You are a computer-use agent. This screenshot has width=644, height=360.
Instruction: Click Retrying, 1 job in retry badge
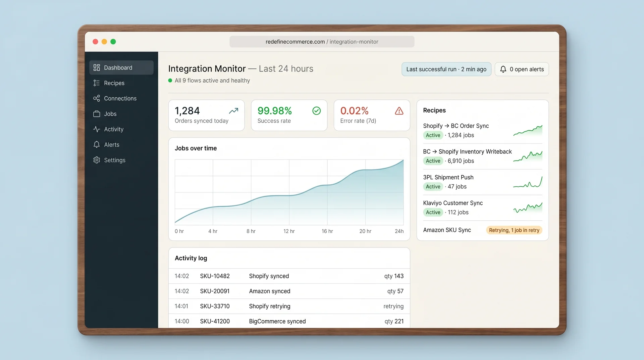pyautogui.click(x=514, y=230)
